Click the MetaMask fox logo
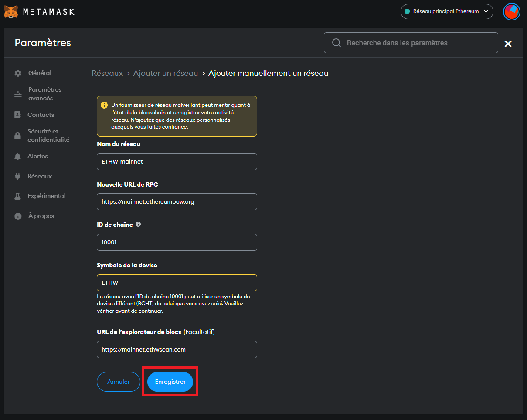 click(x=11, y=12)
